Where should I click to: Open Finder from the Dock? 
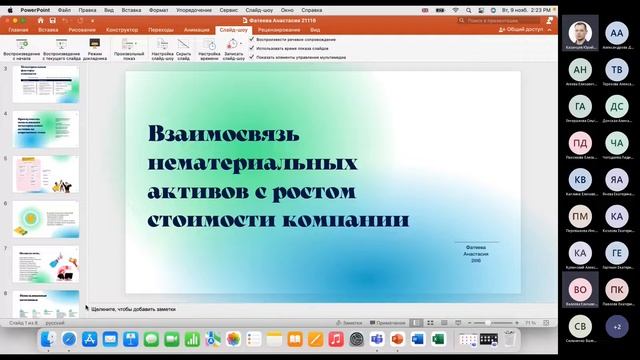(48, 339)
